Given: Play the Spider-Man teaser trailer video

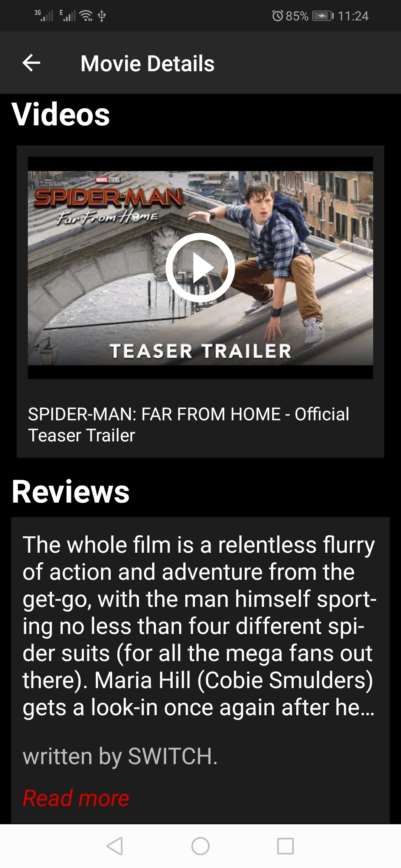Looking at the screenshot, I should 200,267.
